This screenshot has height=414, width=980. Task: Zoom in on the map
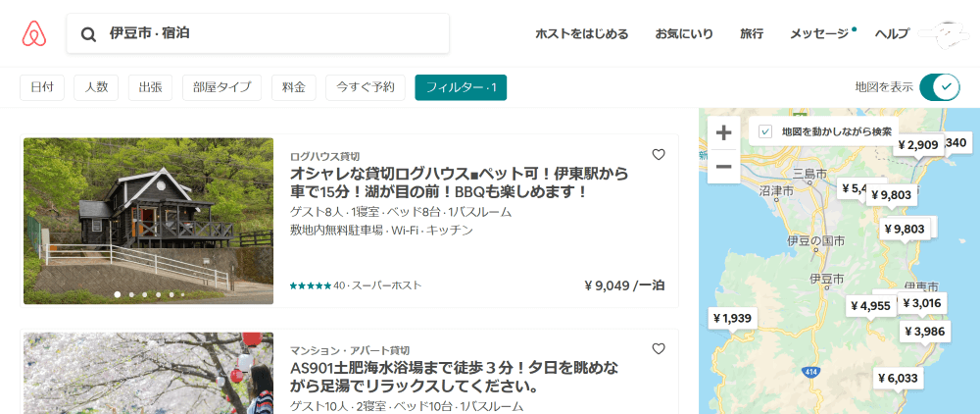[723, 132]
